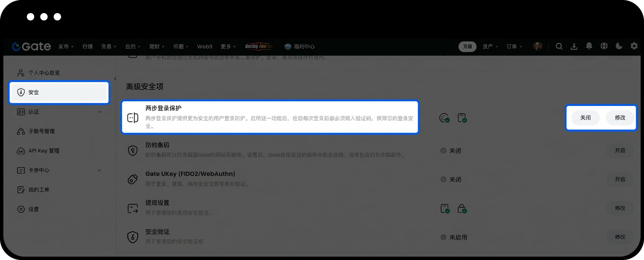Image resolution: width=644 pixels, height=260 pixels.
Task: Open the settings gear in header
Action: pos(634,46)
